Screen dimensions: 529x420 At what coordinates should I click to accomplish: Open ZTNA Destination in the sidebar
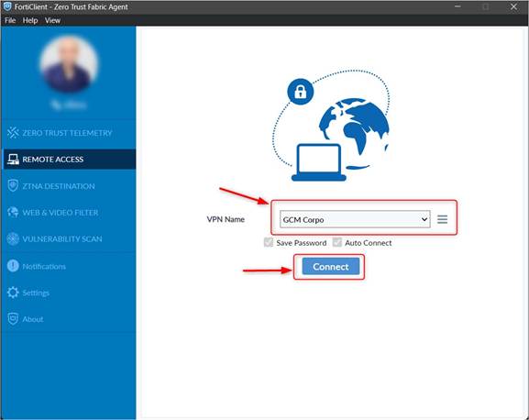pyautogui.click(x=69, y=186)
